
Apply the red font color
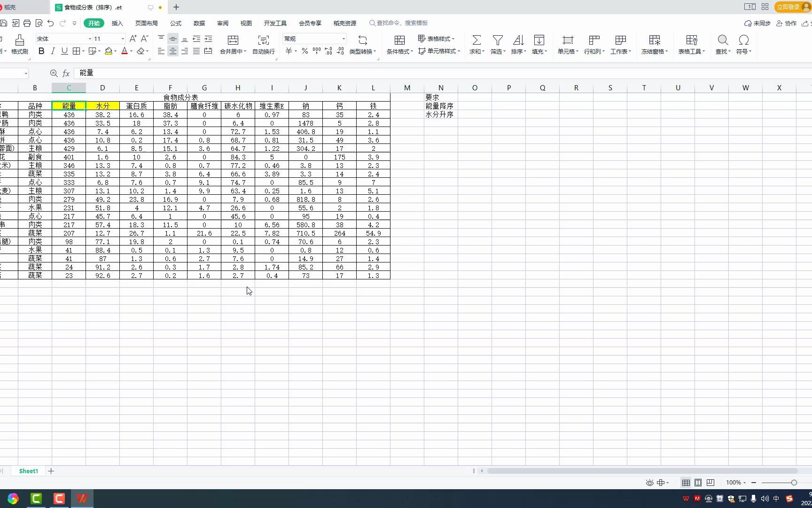point(125,51)
